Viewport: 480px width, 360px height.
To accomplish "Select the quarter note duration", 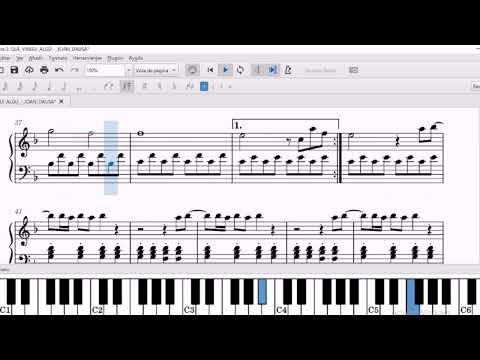I will [49, 87].
